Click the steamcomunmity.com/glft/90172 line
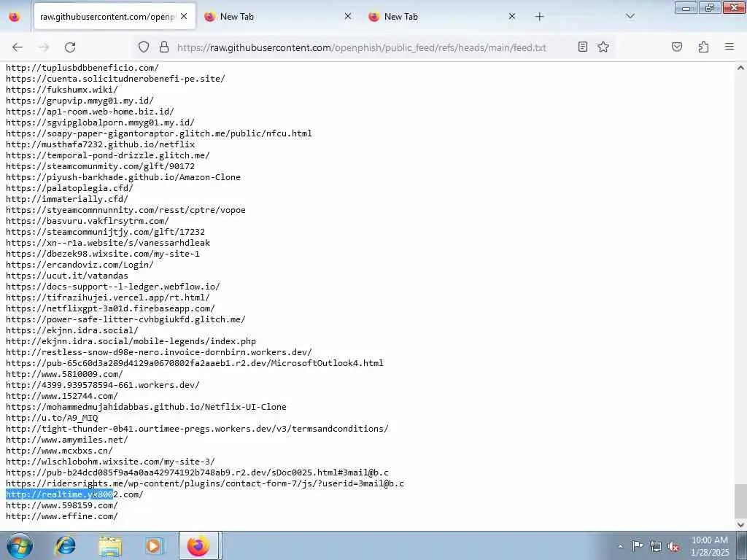 (100, 166)
